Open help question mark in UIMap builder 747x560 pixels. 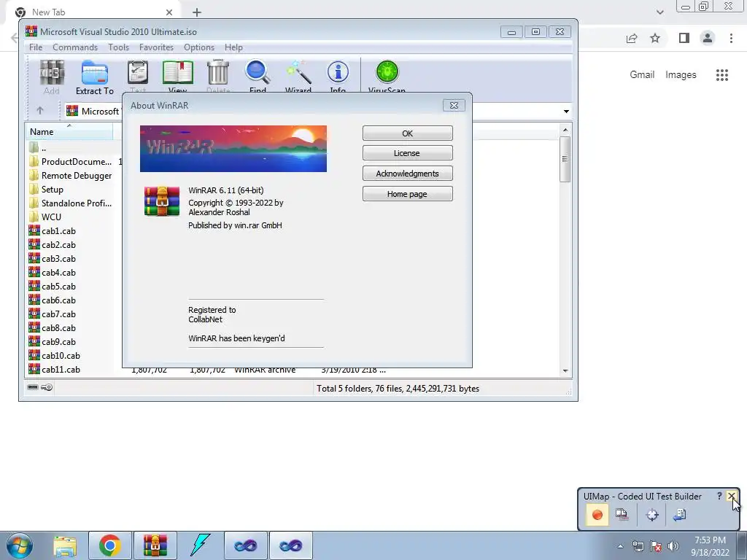click(719, 496)
